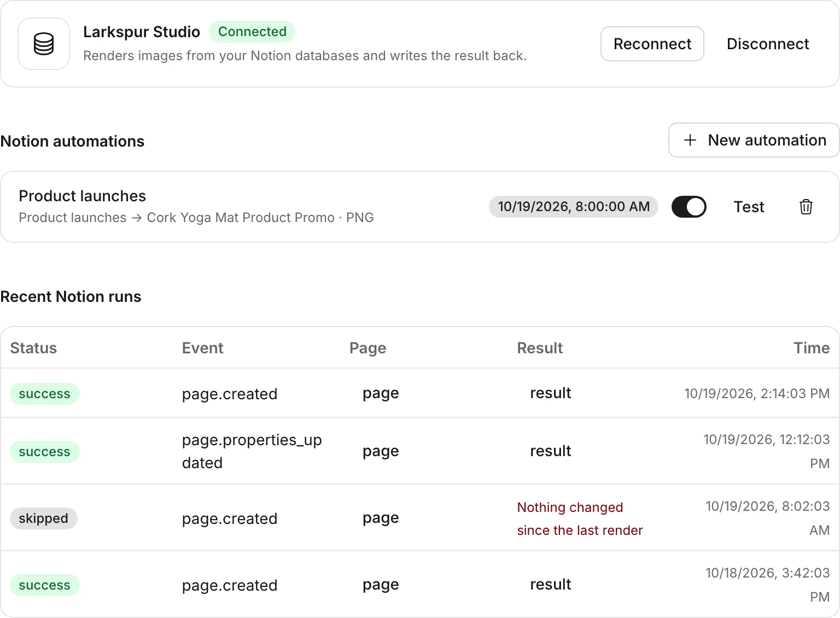Click the Connected status badge
Image resolution: width=840 pixels, height=618 pixels.
tap(252, 32)
